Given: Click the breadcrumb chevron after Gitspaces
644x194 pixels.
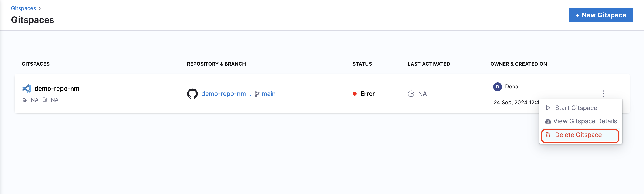Looking at the screenshot, I should [40, 8].
